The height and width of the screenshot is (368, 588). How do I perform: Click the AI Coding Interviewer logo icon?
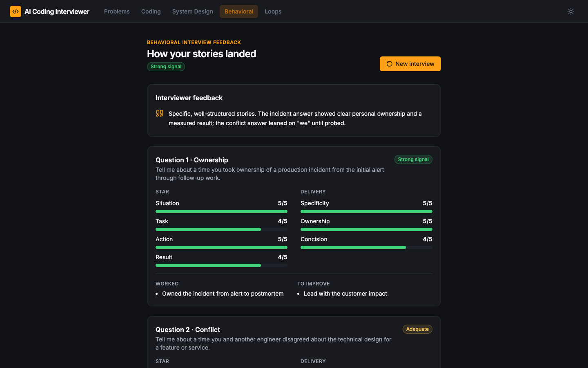pyautogui.click(x=16, y=11)
